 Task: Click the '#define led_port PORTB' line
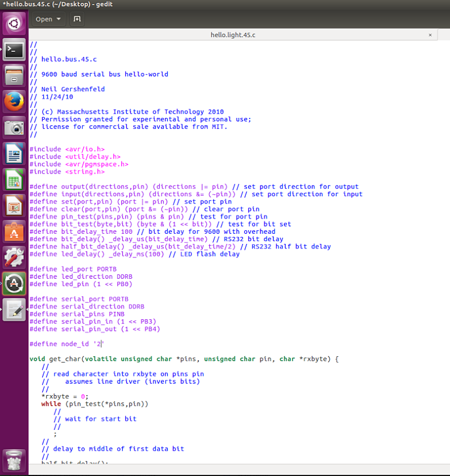pyautogui.click(x=73, y=269)
